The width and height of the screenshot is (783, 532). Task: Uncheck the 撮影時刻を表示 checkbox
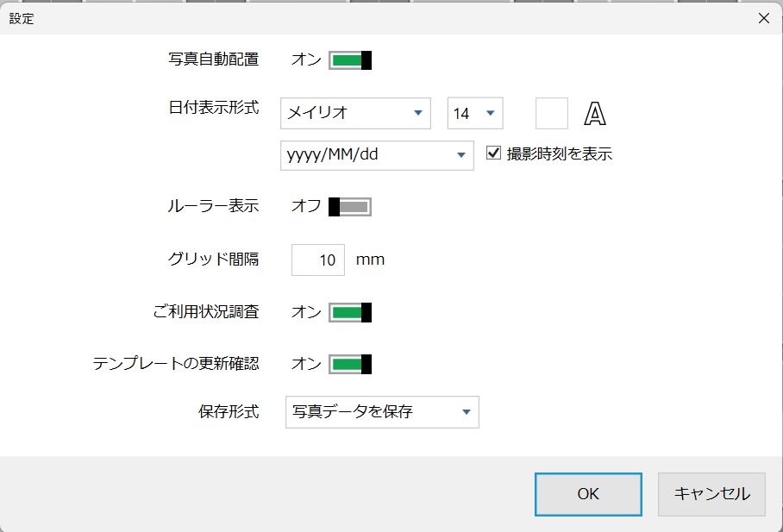[494, 154]
